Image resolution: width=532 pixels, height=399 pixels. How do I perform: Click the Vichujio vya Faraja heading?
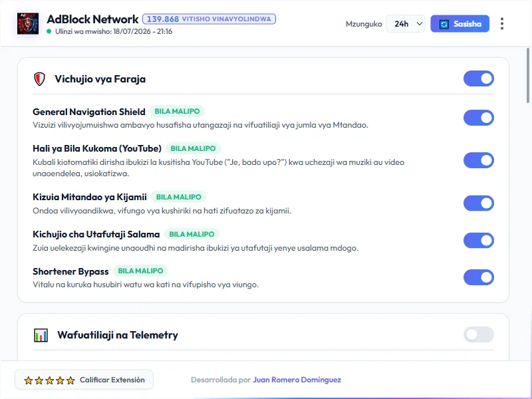pyautogui.click(x=100, y=79)
